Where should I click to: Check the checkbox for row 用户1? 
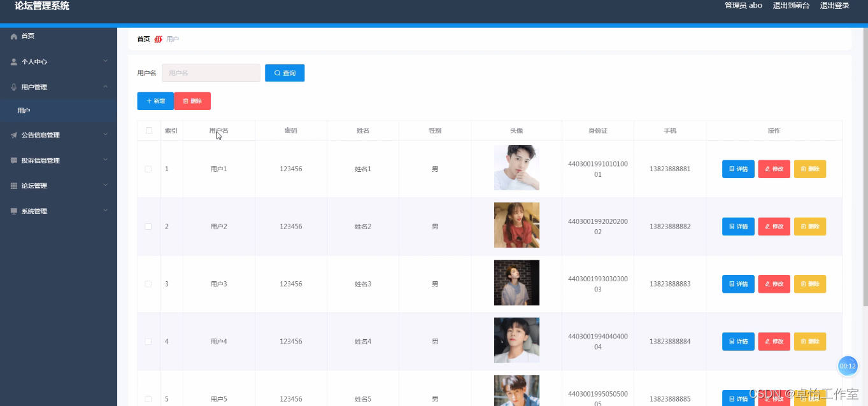coord(148,169)
